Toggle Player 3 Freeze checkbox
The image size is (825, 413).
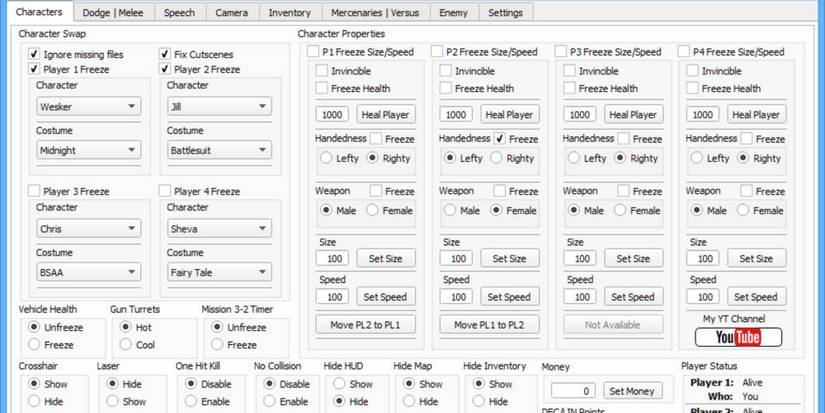pos(35,191)
